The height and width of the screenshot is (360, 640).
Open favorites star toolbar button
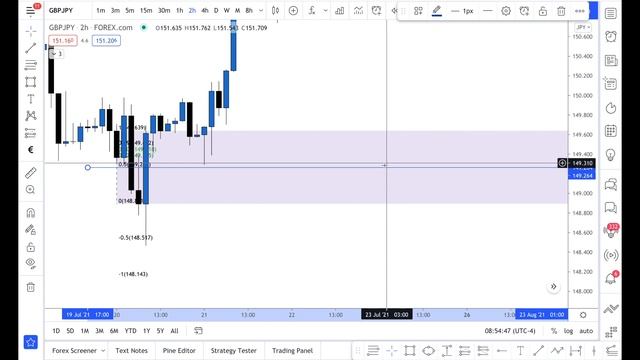[x=31, y=342]
